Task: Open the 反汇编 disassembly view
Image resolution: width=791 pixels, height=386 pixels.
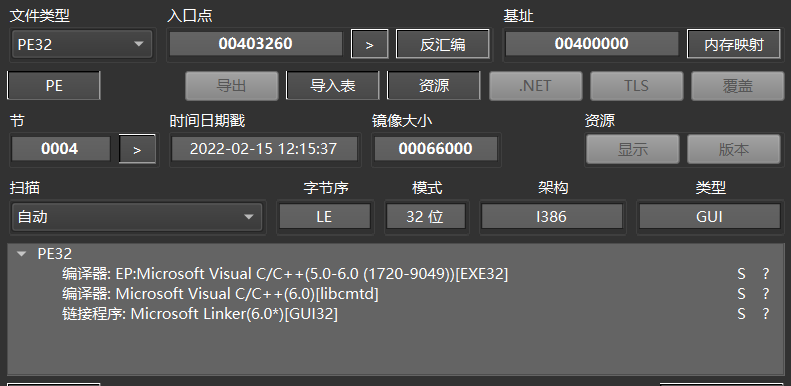Action: (442, 44)
